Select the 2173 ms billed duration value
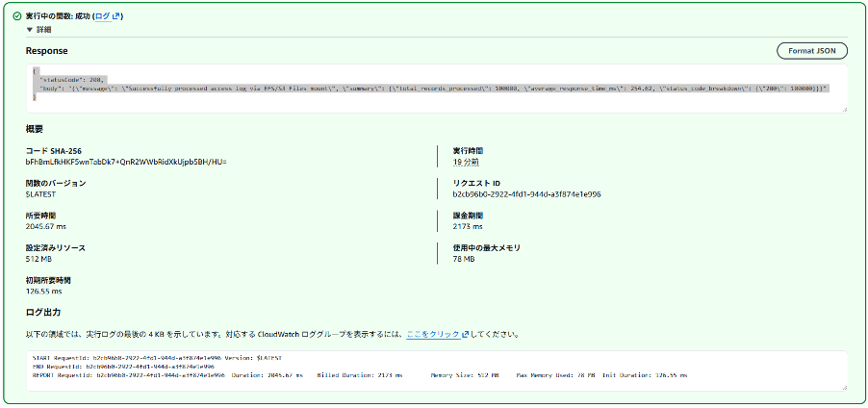The image size is (868, 408). [468, 226]
